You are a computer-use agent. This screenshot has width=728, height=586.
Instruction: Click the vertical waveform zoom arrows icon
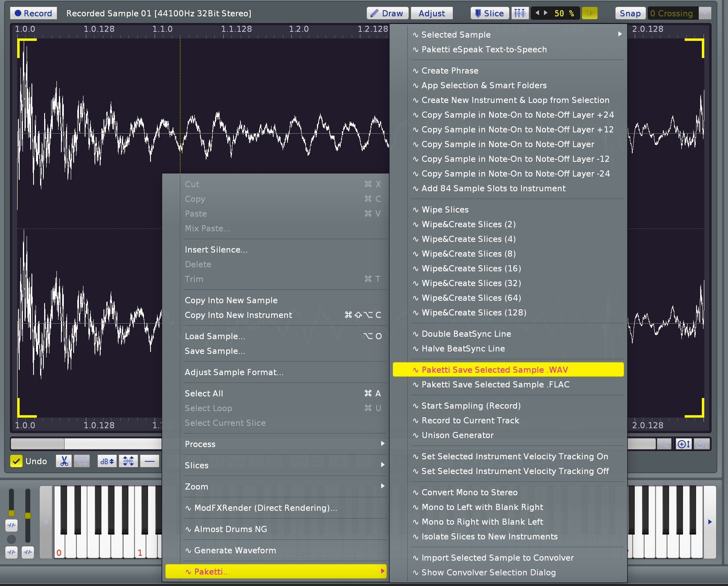(x=128, y=461)
